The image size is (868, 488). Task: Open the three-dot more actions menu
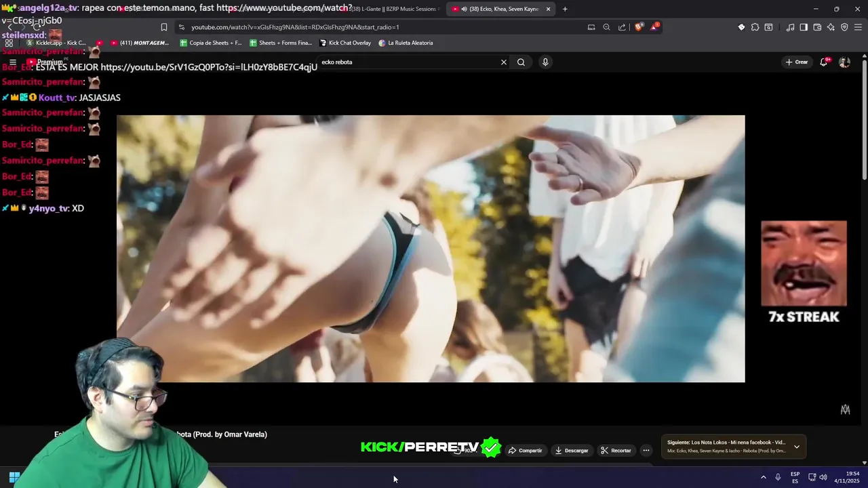pyautogui.click(x=646, y=450)
